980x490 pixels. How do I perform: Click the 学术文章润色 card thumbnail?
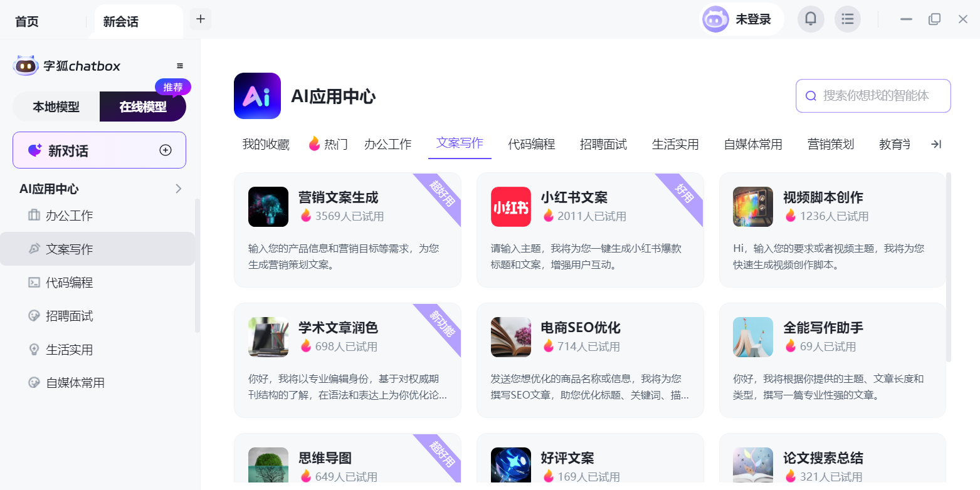coord(268,337)
